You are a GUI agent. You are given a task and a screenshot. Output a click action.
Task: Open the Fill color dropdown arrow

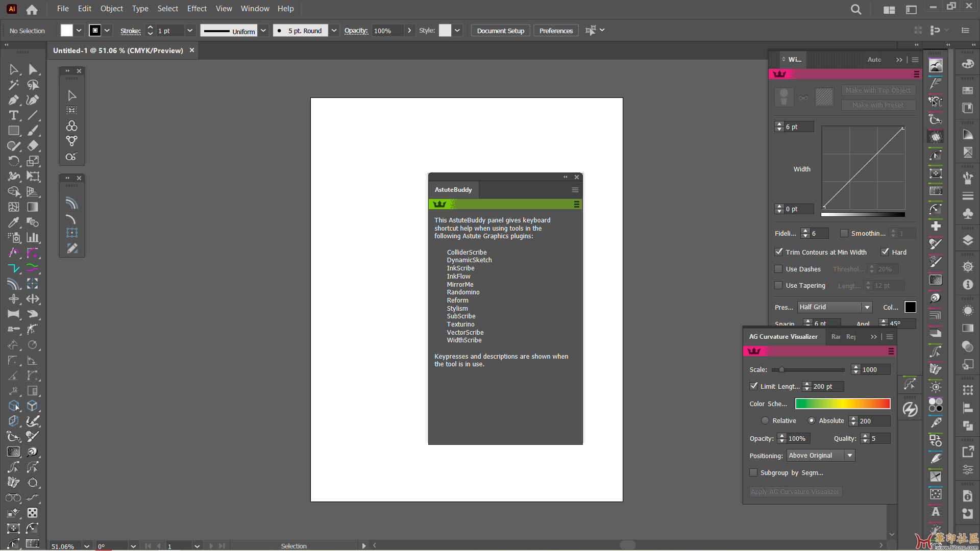[x=79, y=31]
